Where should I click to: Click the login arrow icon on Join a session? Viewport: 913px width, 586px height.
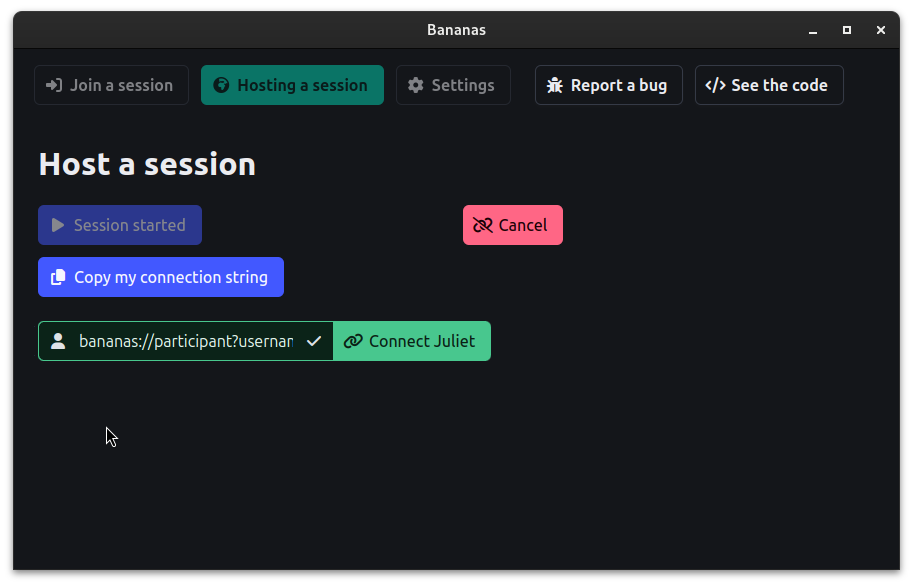tap(54, 85)
